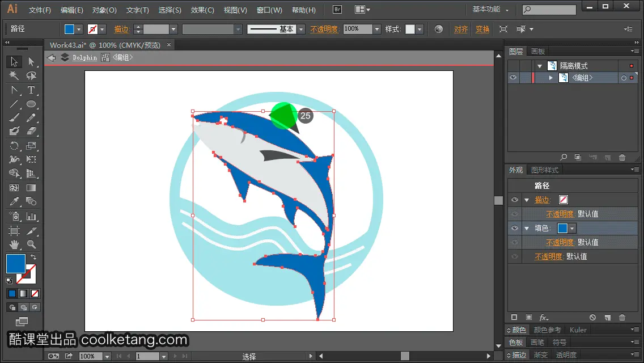Choose the Eraser tool
Screen dimensions: 644x363
coord(31,132)
